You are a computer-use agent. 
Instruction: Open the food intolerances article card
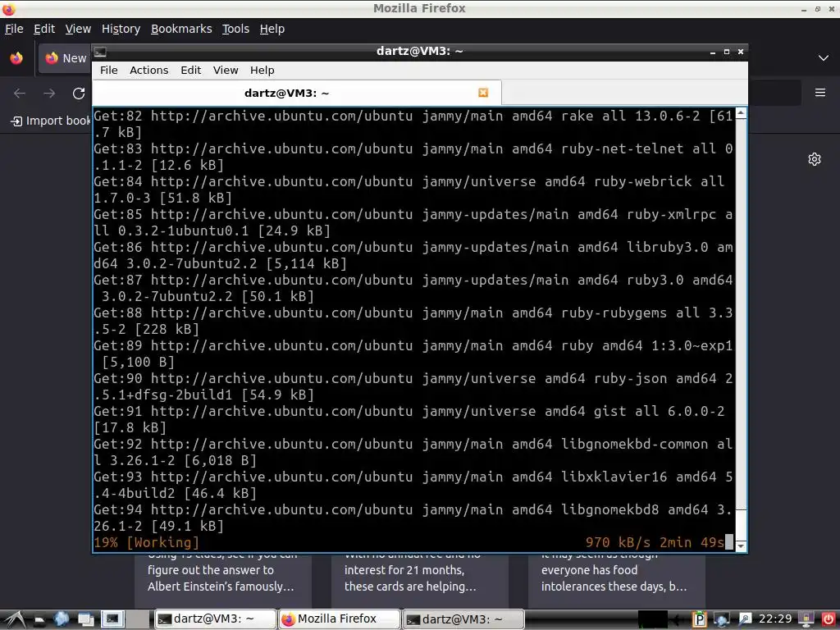click(x=617, y=580)
